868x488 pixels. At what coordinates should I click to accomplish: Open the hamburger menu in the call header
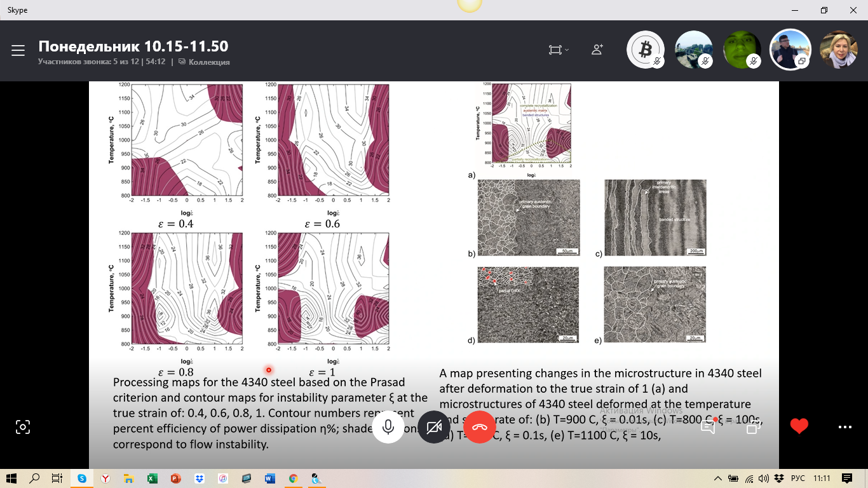pos(18,51)
